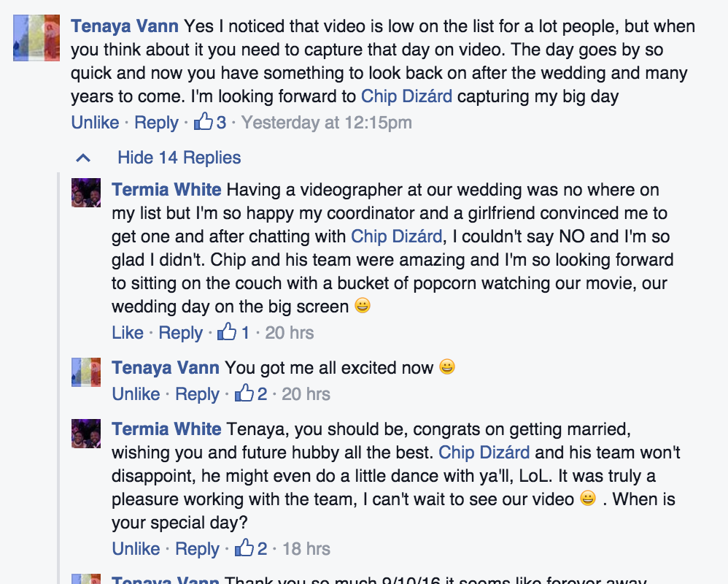Hide 14 Replies link
The image size is (728, 584).
179,158
